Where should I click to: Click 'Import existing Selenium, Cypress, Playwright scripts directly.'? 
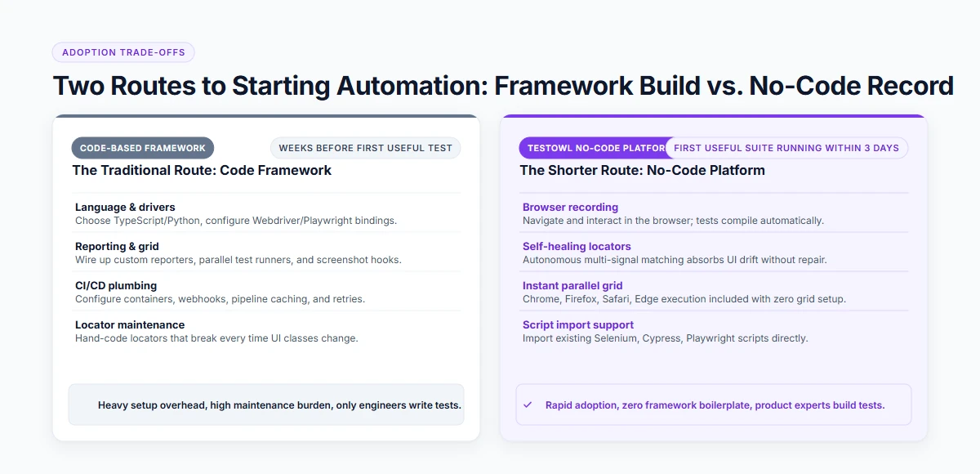[x=666, y=338]
